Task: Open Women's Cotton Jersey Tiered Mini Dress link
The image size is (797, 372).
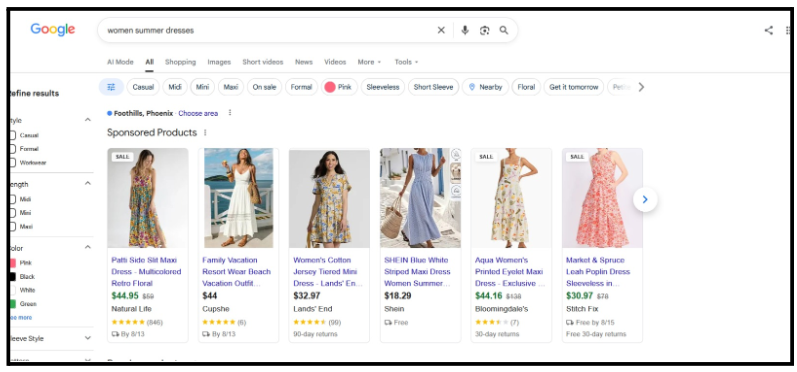Action: point(328,271)
